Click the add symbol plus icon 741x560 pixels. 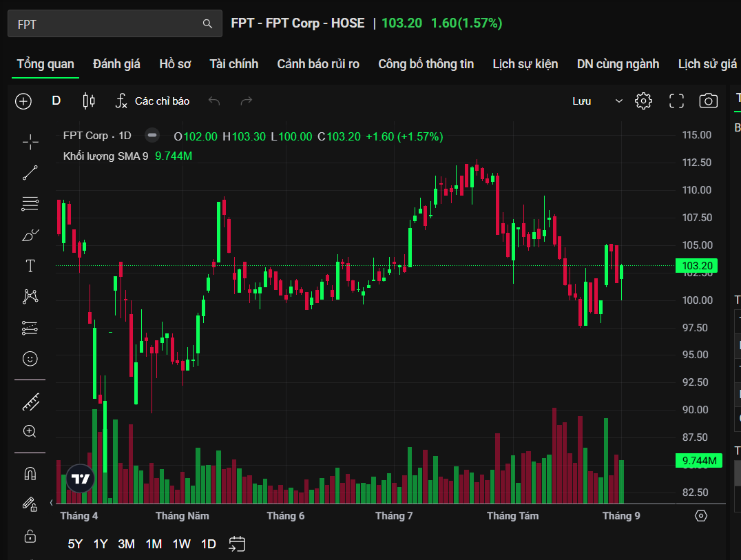tap(23, 101)
